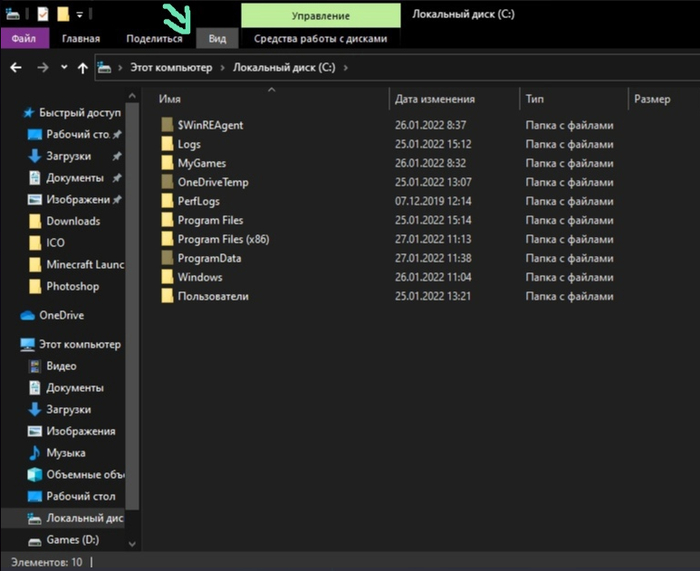
Task: Open the Program Files (x86) folder
Action: (x=222, y=239)
